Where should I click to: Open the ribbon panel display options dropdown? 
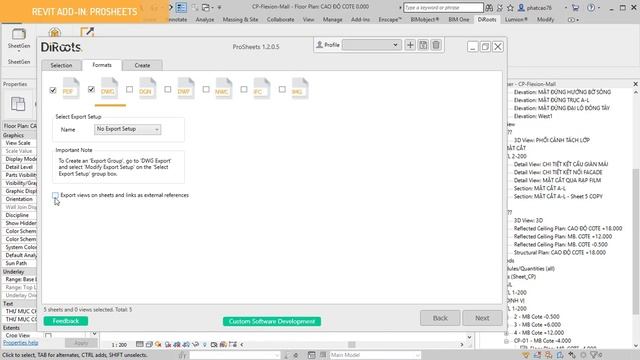[x=573, y=20]
